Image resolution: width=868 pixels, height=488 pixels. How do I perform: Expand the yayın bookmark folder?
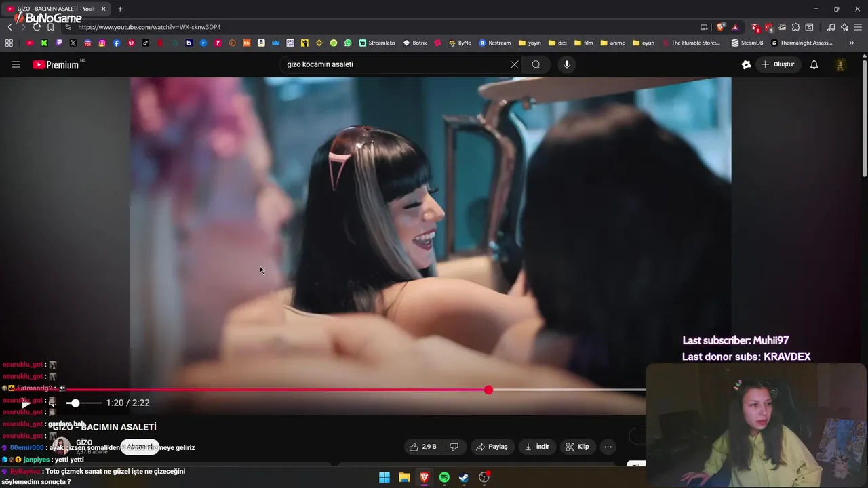tap(530, 43)
